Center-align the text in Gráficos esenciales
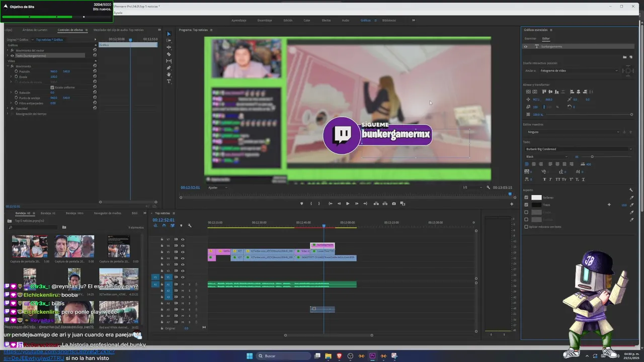This screenshot has width=644, height=362. (533, 164)
